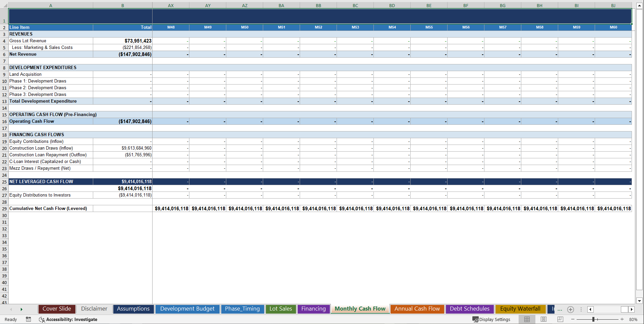
Task: Switch to the Equity Waterfall sheet
Action: point(520,309)
